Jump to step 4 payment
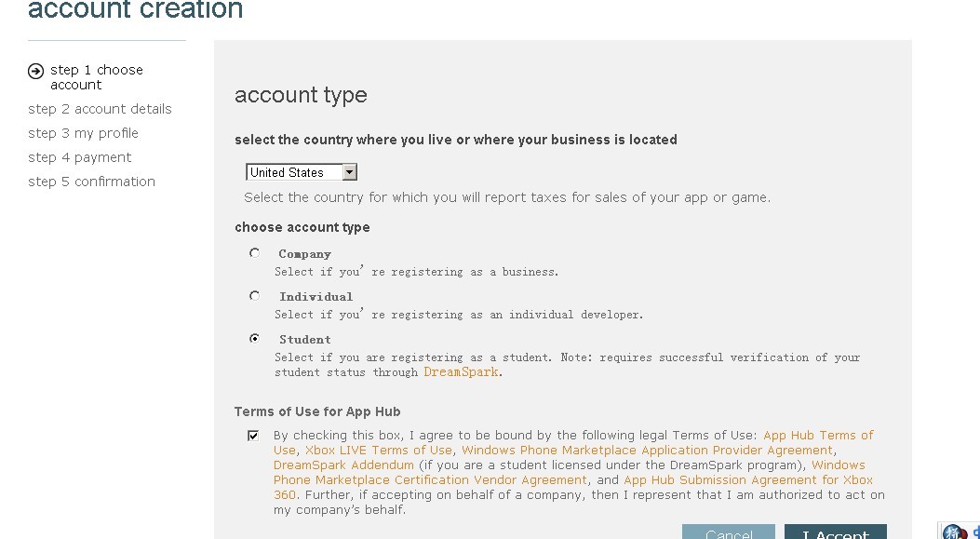Viewport: 980px width, 539px height. click(x=79, y=157)
